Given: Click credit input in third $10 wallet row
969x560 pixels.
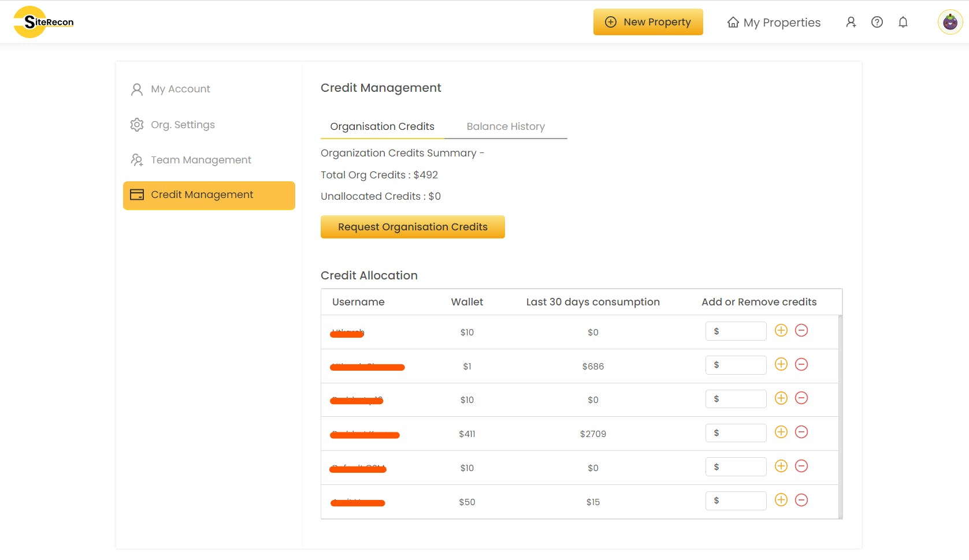Looking at the screenshot, I should (736, 467).
